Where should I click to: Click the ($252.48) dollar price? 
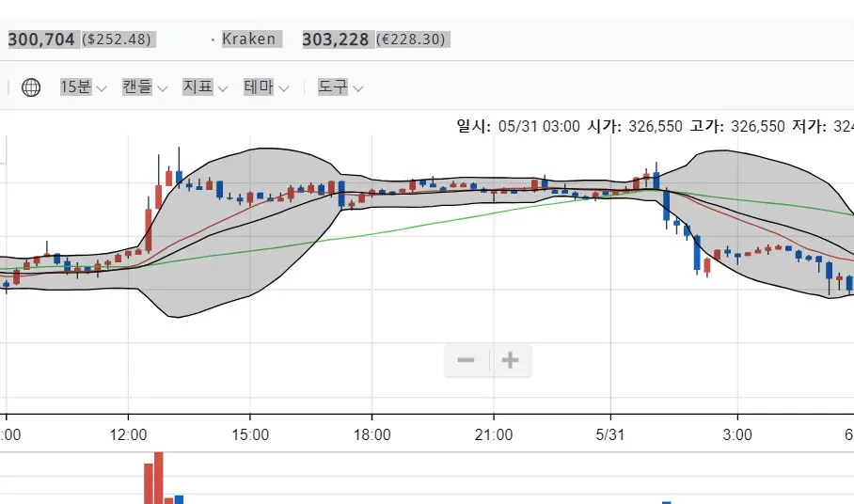point(117,39)
